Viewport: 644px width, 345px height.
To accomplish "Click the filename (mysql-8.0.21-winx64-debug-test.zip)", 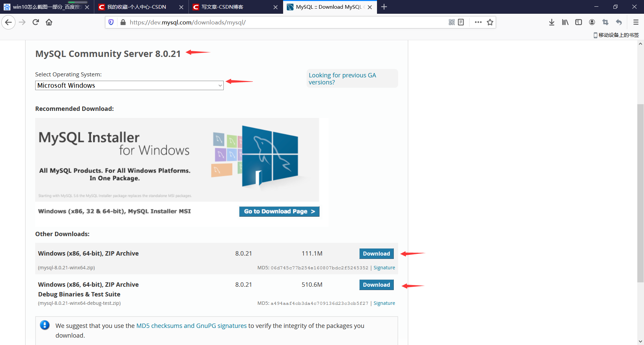I will click(79, 303).
